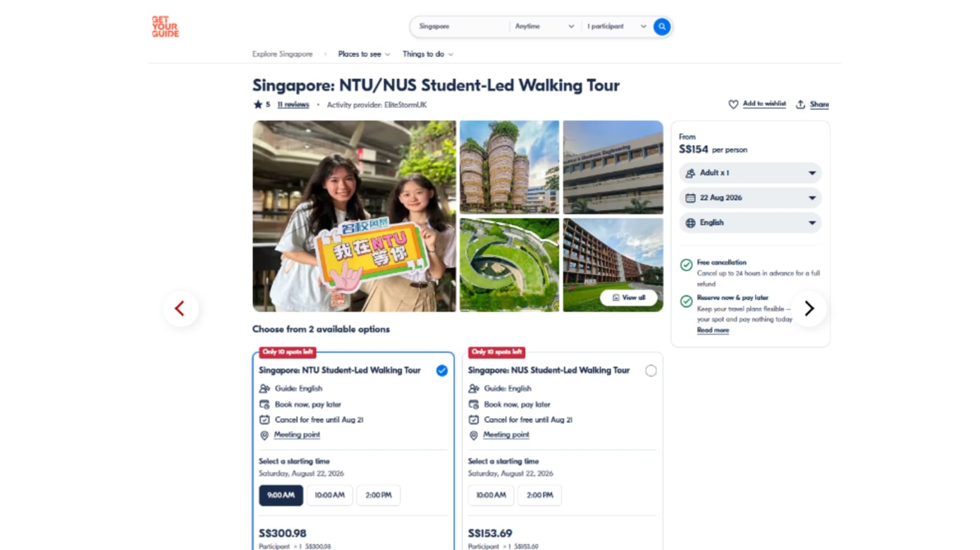Click the calendar icon beside 22 Aug 2026

[x=690, y=198]
